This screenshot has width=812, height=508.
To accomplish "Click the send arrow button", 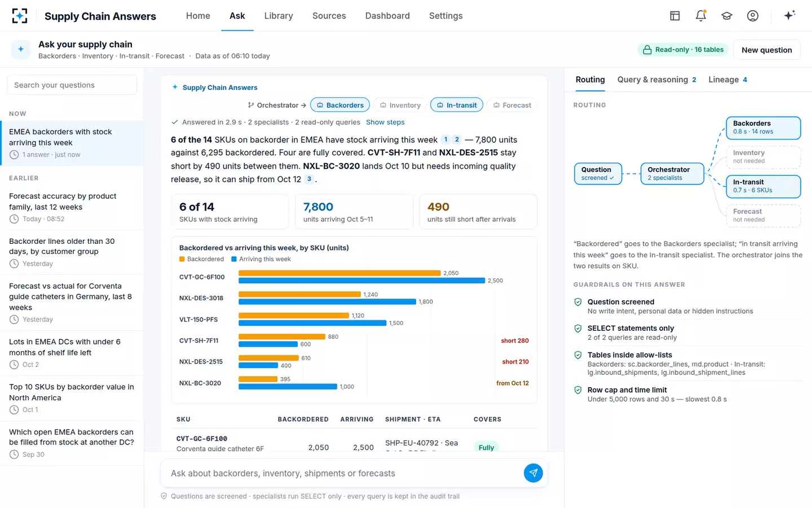I will point(533,473).
